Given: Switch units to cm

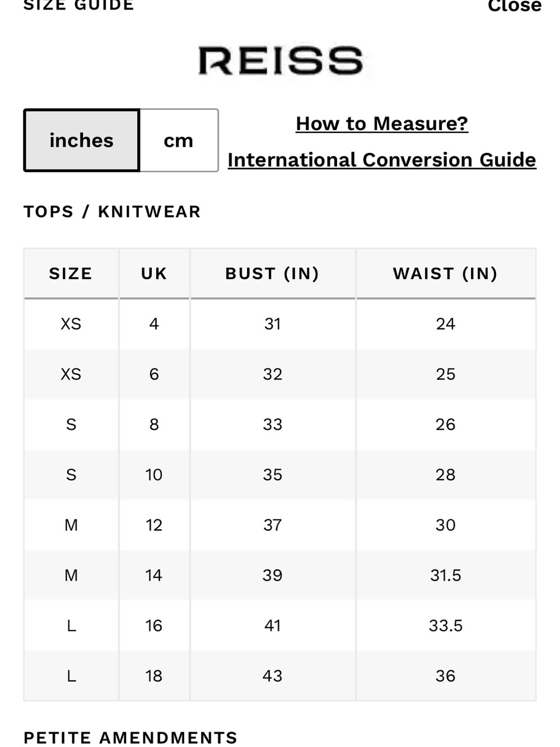Looking at the screenshot, I should pos(179,140).
